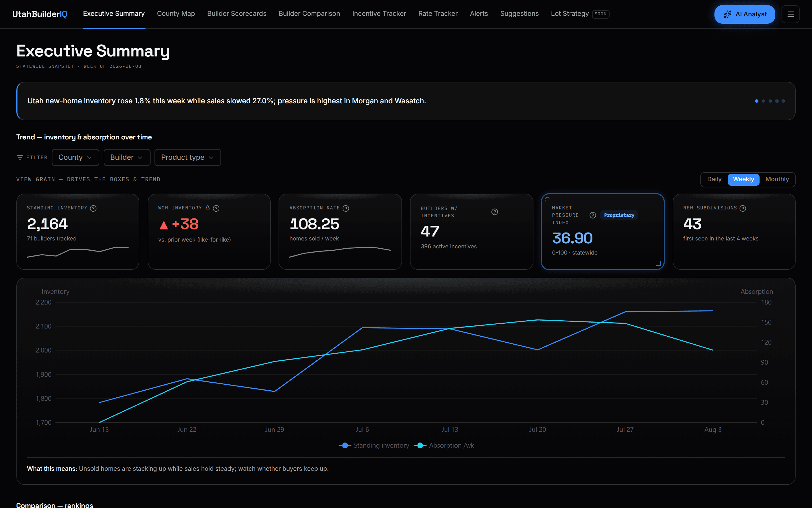Click the Market Pressure card expand corner icon
The width and height of the screenshot is (812, 508).
(658, 263)
